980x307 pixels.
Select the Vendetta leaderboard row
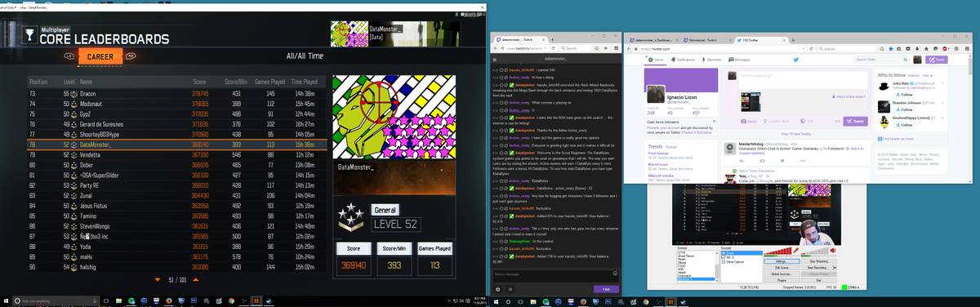tap(176, 154)
